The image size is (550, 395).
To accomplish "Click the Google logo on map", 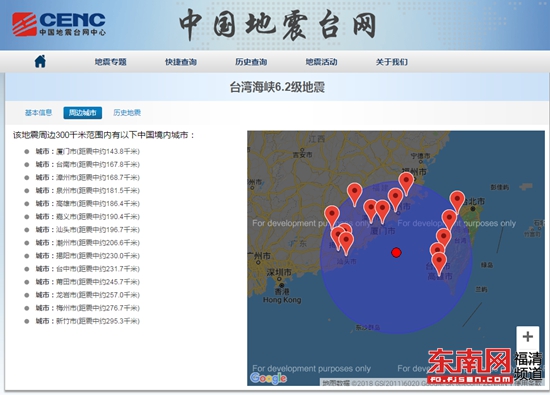I will (269, 378).
